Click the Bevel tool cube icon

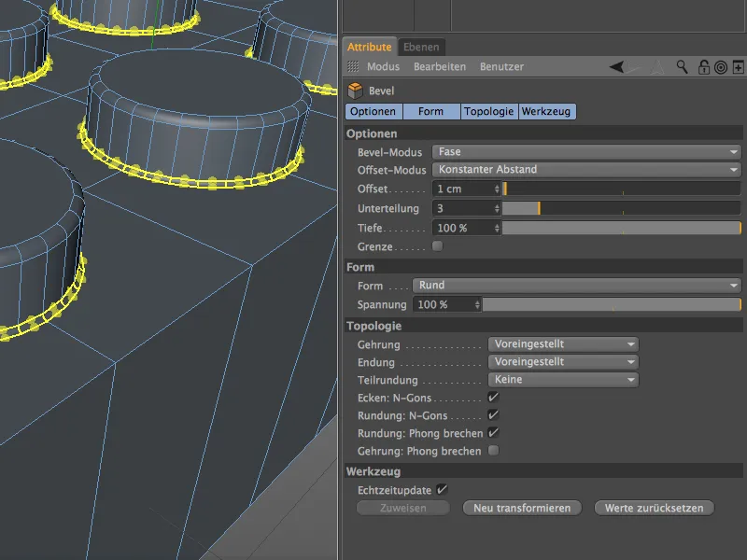[356, 91]
